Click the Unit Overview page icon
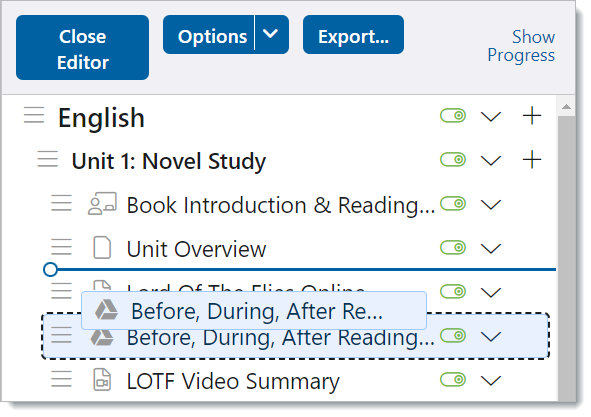The width and height of the screenshot is (591, 417). coord(102,248)
